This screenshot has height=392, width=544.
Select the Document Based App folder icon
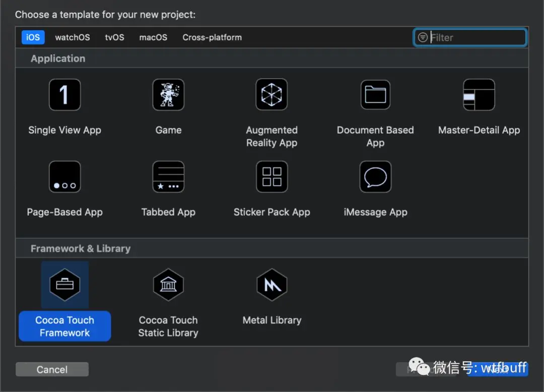pos(375,94)
